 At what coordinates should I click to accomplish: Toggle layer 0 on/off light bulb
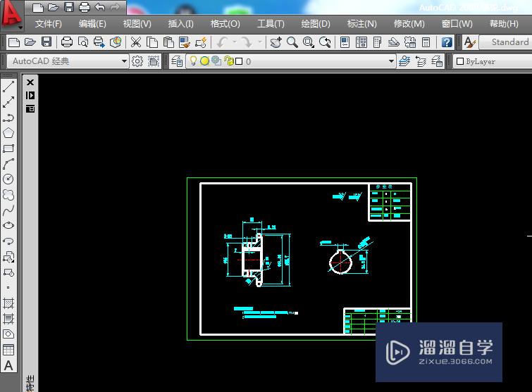(x=193, y=61)
